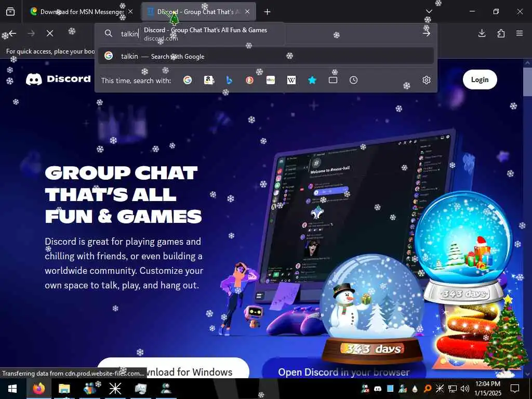Click the network tray icon

tap(453, 389)
